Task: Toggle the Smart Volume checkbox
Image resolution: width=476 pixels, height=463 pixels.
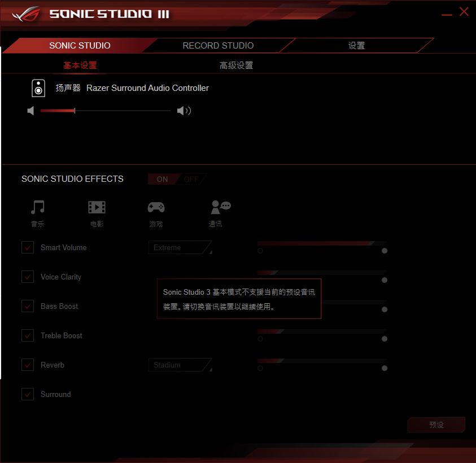Action: click(x=28, y=247)
